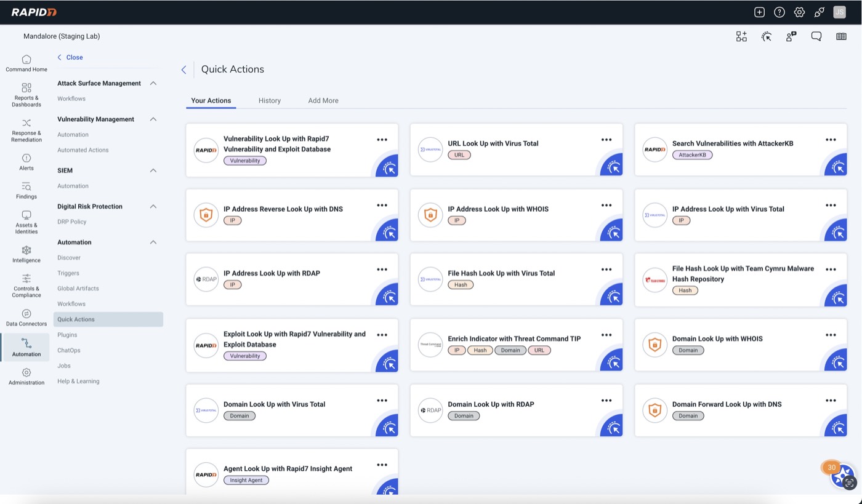
Task: Click the Close link in side panel
Action: point(70,57)
